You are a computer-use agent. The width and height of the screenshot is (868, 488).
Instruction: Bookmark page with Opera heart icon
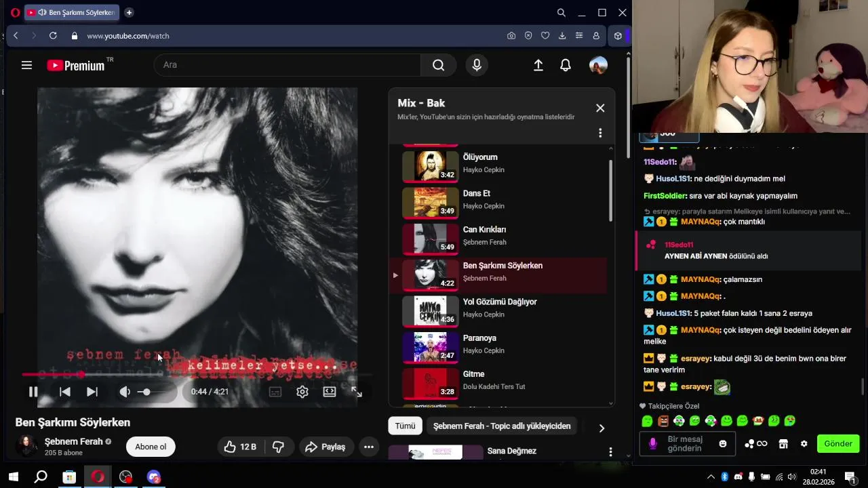pyautogui.click(x=545, y=36)
